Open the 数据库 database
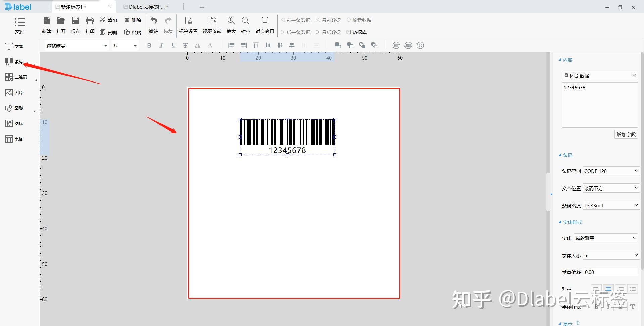Screen dimensions: 644x326 (x=357, y=32)
